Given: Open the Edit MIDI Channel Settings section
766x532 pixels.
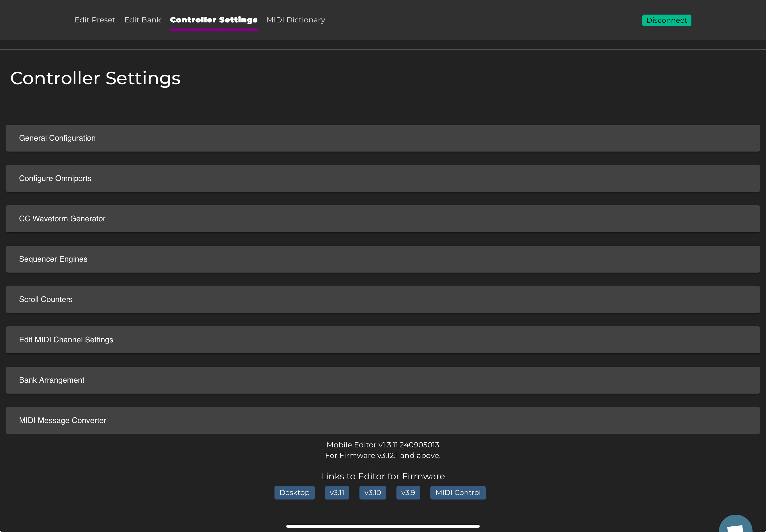Looking at the screenshot, I should coord(383,340).
